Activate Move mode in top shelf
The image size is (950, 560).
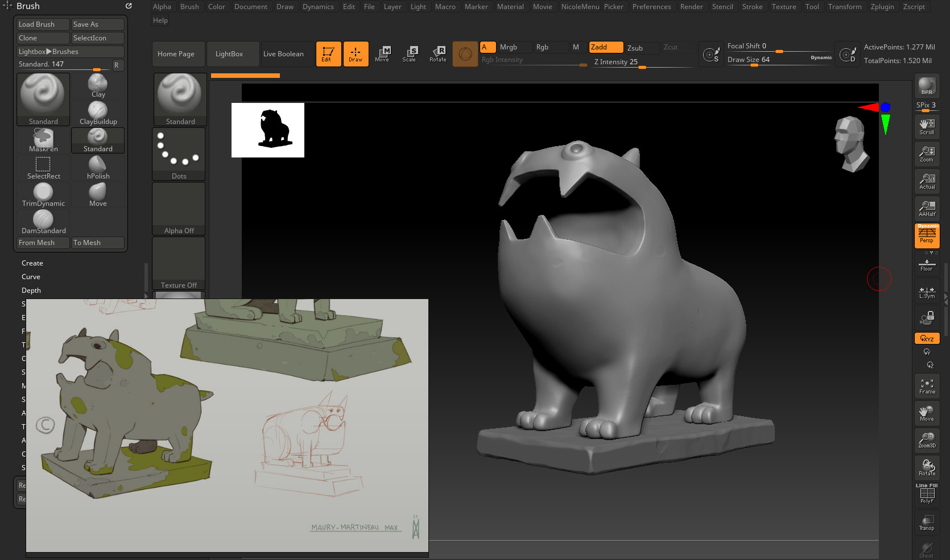pyautogui.click(x=382, y=54)
